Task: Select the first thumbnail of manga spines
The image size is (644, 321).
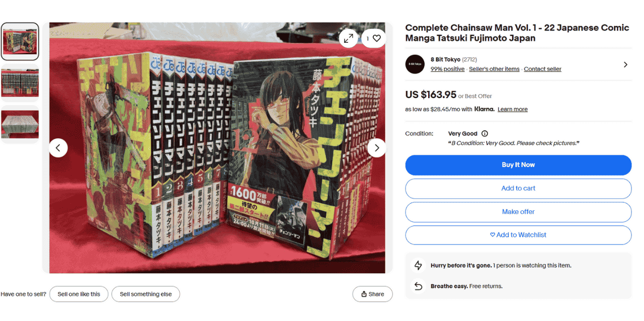Action: [20, 41]
